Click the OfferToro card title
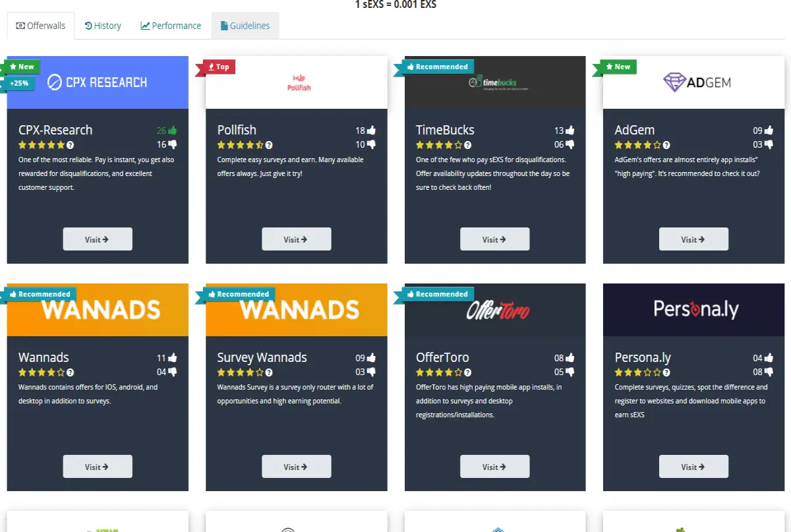This screenshot has height=532, width=791. pos(442,357)
